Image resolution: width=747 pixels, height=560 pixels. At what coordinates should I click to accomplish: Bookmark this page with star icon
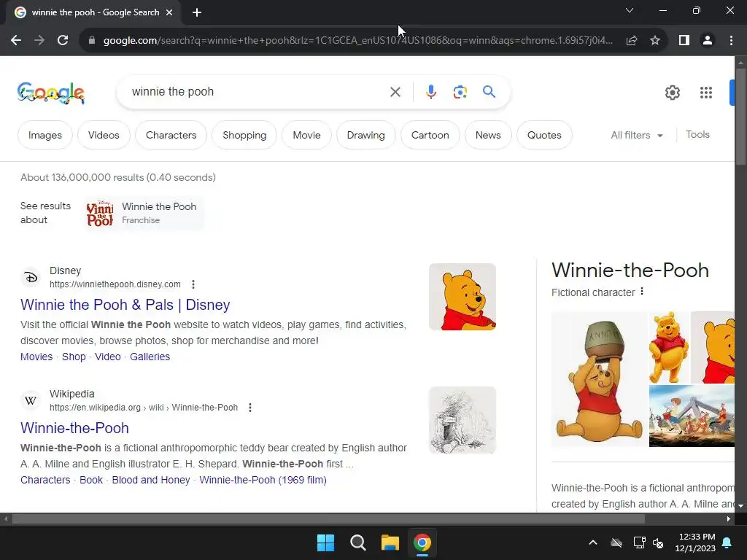[655, 41]
